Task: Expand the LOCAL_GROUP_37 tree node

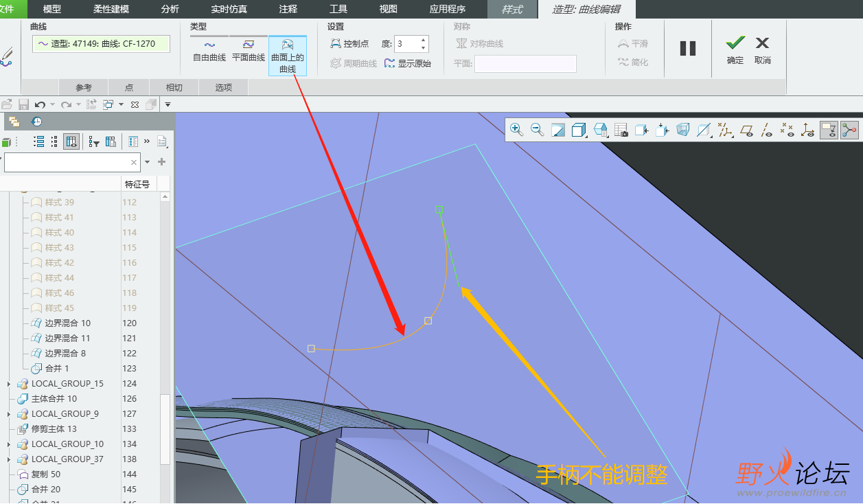Action: (9, 459)
